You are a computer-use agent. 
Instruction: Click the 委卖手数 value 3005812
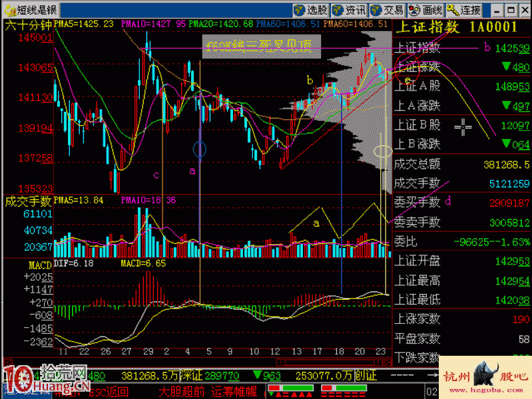[x=509, y=223]
